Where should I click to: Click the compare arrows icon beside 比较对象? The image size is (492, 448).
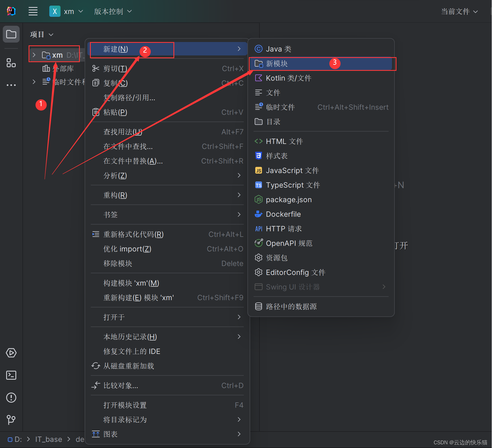(96, 385)
